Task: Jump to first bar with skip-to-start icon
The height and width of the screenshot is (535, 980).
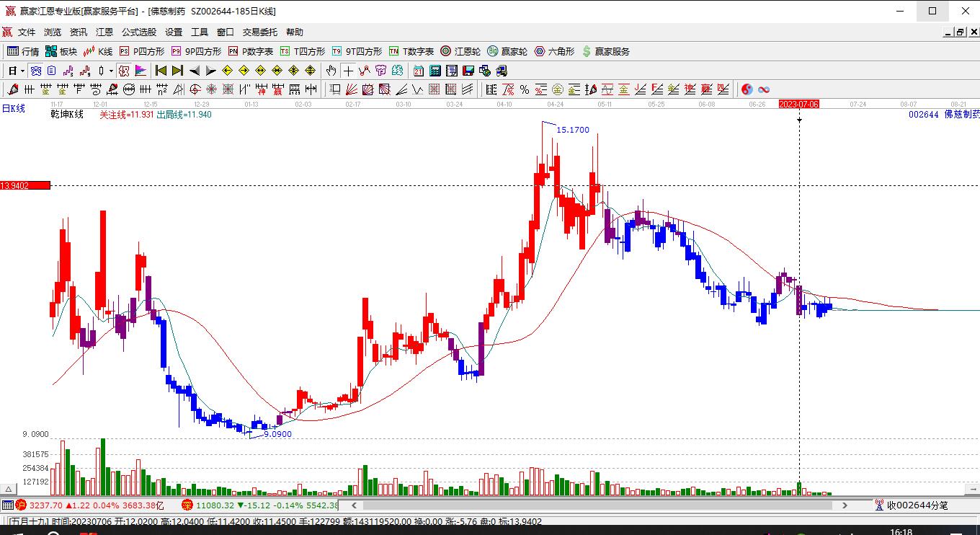Action: coord(161,71)
